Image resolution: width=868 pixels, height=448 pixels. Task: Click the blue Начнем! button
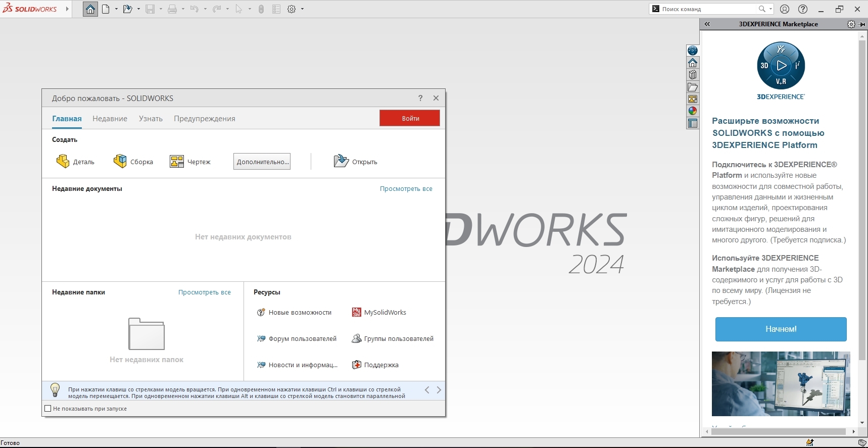click(781, 329)
